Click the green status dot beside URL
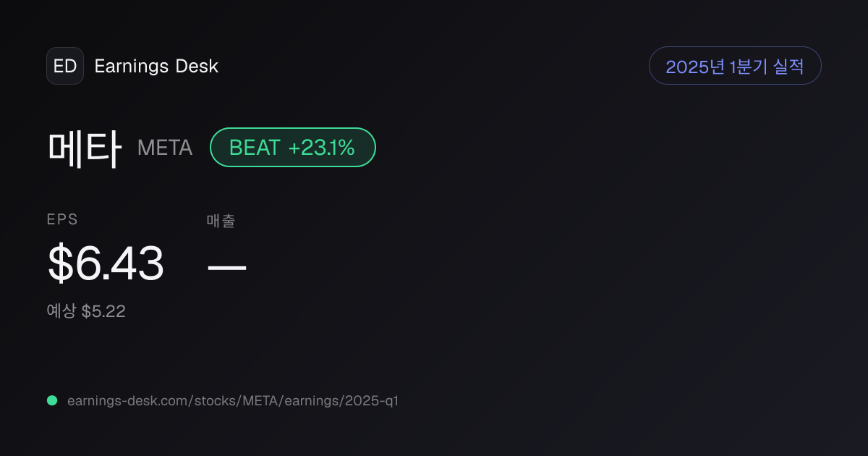 coord(52,400)
